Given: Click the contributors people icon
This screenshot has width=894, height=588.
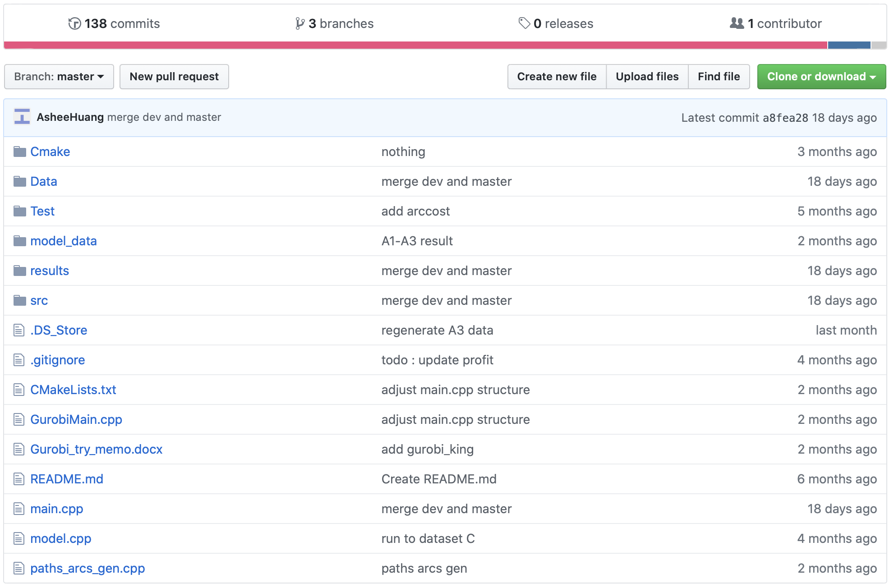Looking at the screenshot, I should pos(737,23).
